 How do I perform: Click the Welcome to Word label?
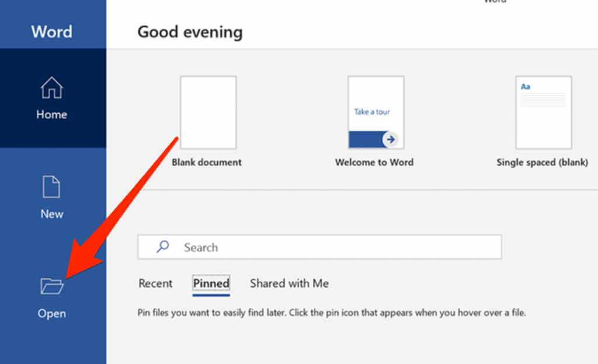[x=374, y=162]
